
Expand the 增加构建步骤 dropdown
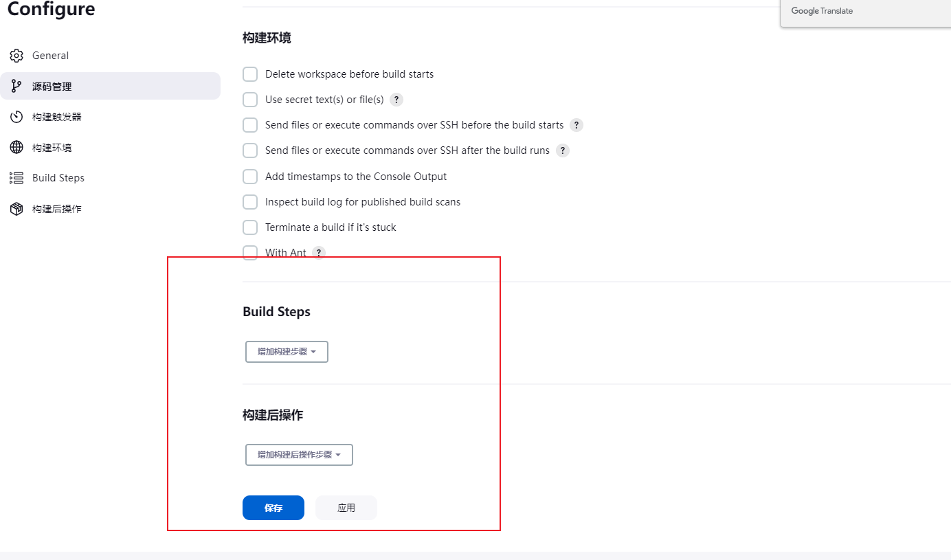(287, 352)
